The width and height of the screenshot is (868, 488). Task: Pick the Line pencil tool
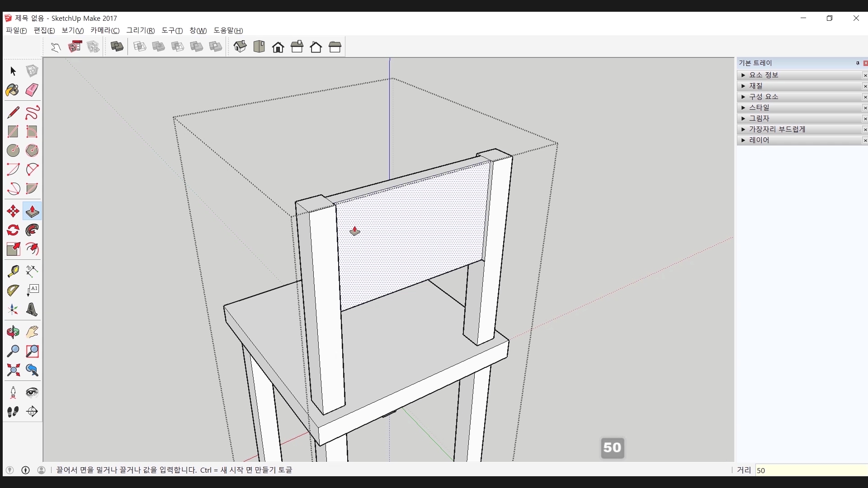click(x=13, y=113)
